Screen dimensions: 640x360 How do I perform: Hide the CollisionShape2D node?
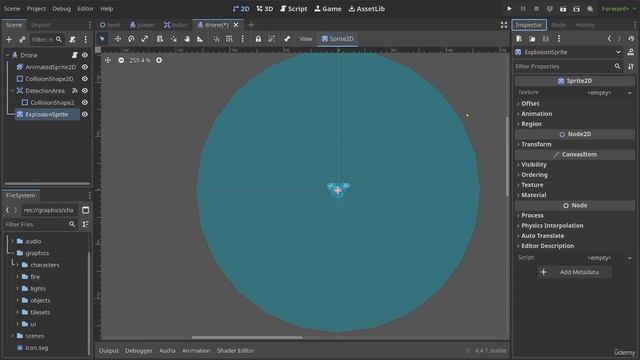point(85,79)
